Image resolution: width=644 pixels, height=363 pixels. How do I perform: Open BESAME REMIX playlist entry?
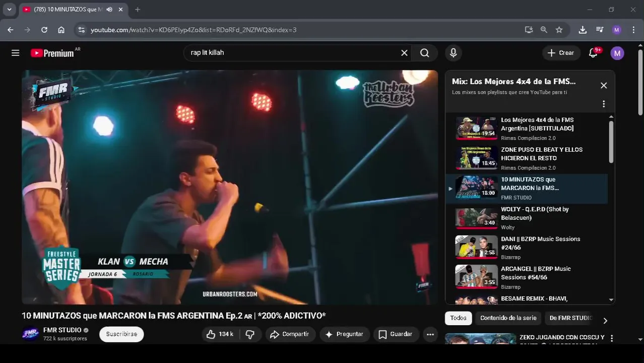coord(527,299)
